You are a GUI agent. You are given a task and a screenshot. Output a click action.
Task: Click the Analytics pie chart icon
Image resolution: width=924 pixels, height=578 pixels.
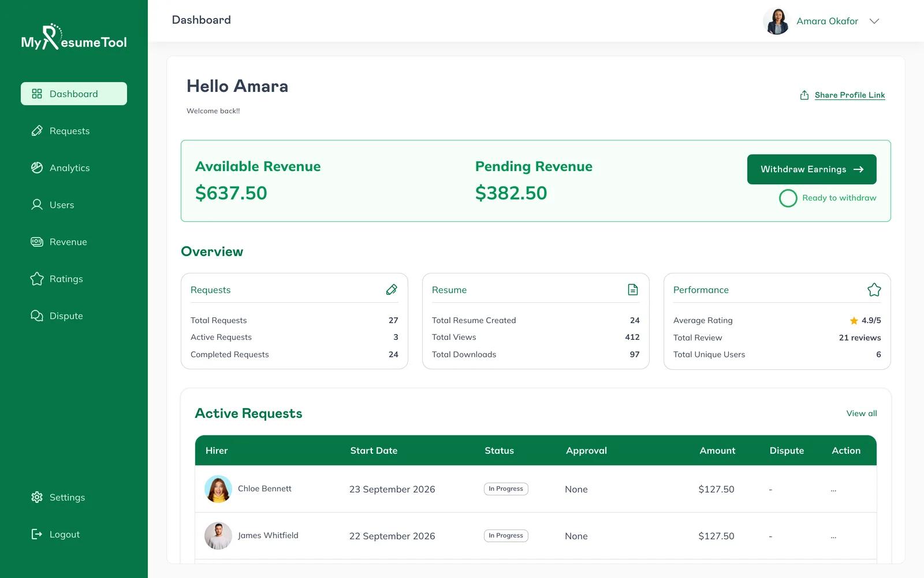[x=37, y=168]
